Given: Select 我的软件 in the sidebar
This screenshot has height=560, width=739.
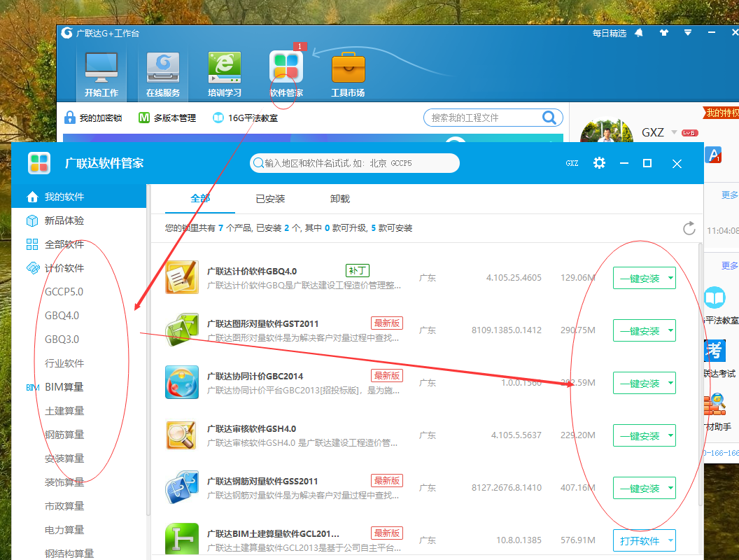Looking at the screenshot, I should (78, 197).
